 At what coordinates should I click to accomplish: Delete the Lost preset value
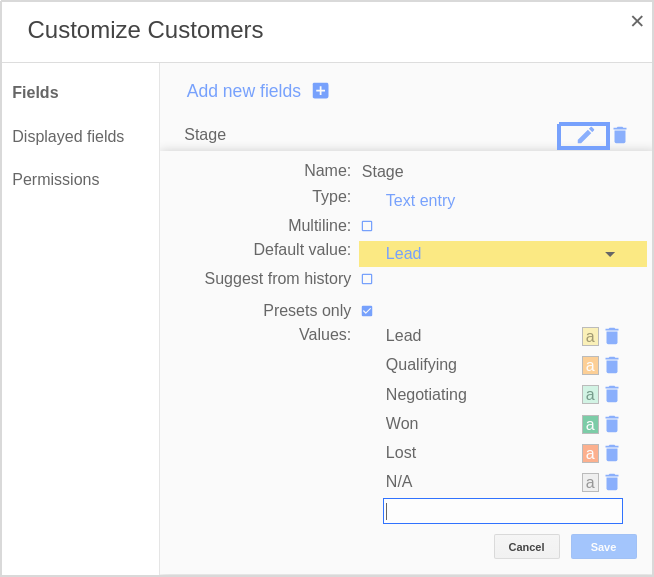click(612, 453)
